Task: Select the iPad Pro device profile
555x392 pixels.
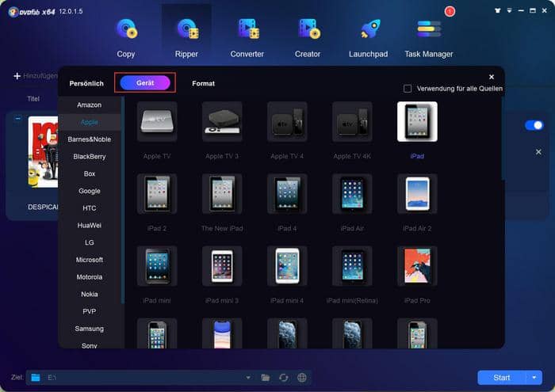Action: click(417, 266)
